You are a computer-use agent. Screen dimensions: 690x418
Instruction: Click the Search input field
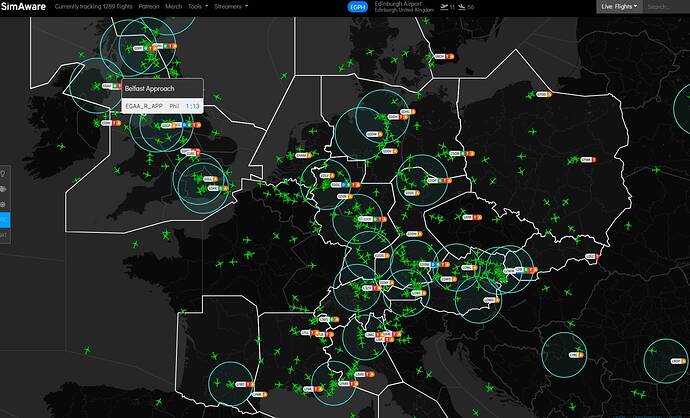coord(665,6)
